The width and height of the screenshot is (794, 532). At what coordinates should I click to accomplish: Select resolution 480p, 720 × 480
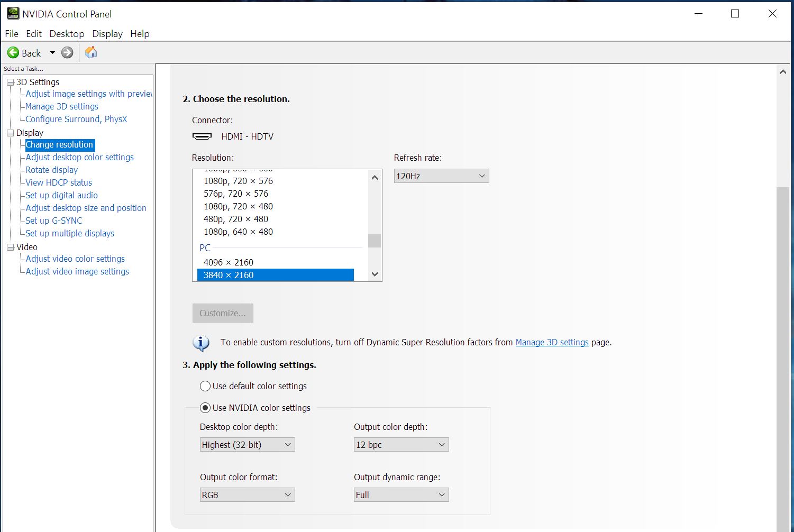pos(276,219)
